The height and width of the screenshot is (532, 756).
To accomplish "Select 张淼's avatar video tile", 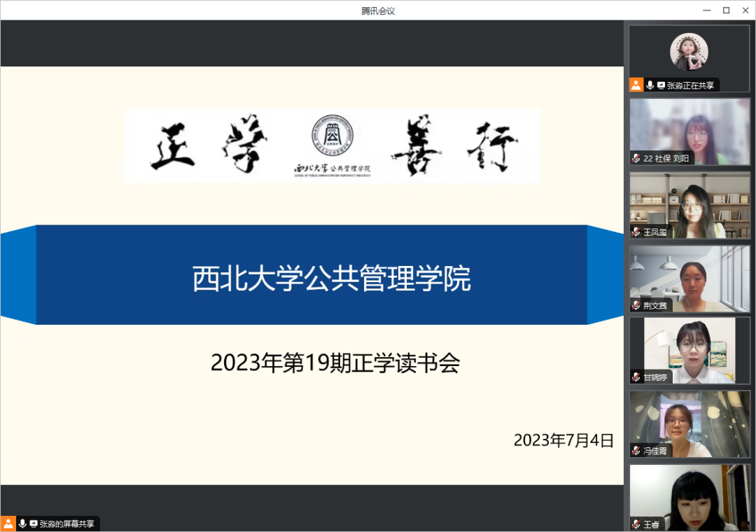I will (x=689, y=52).
